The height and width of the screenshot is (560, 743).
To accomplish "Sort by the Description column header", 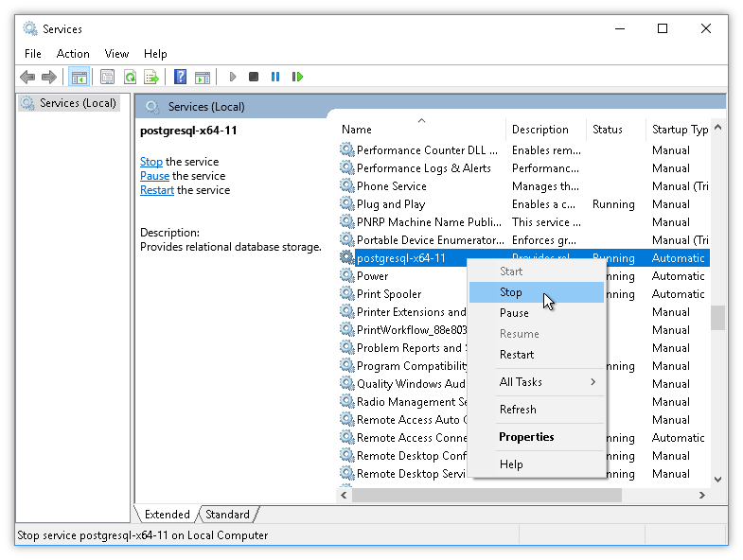I will [546, 130].
